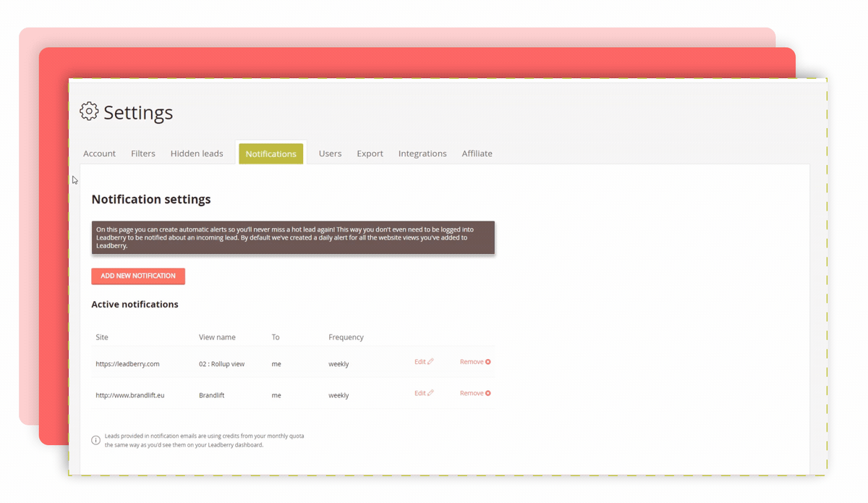868x503 pixels.
Task: Remove the leadberry.com notification
Action: (475, 362)
